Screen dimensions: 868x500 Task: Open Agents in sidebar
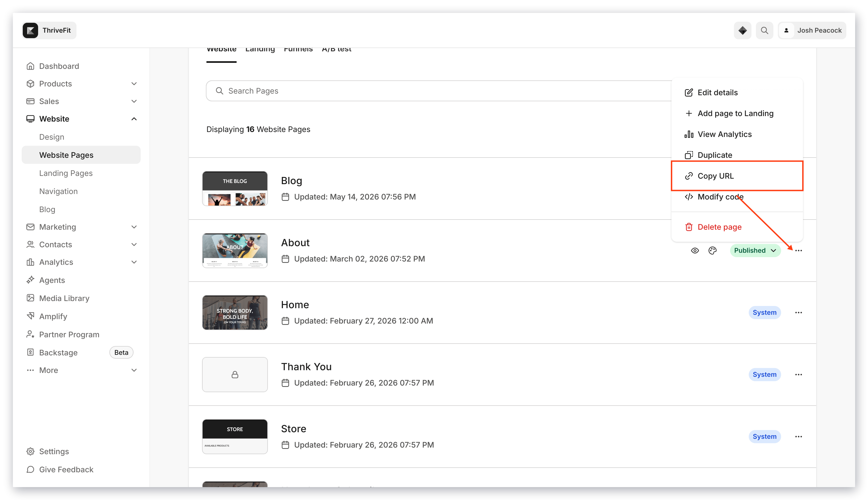tap(52, 280)
